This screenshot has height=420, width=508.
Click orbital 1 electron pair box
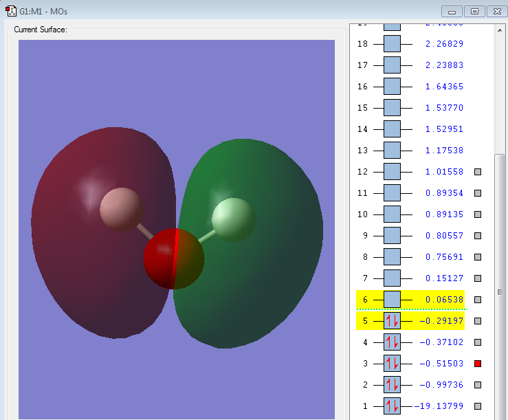(392, 406)
